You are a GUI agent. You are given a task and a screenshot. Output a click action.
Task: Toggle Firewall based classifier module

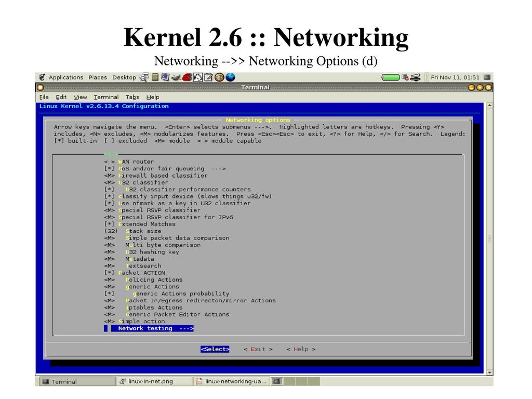coord(156,176)
